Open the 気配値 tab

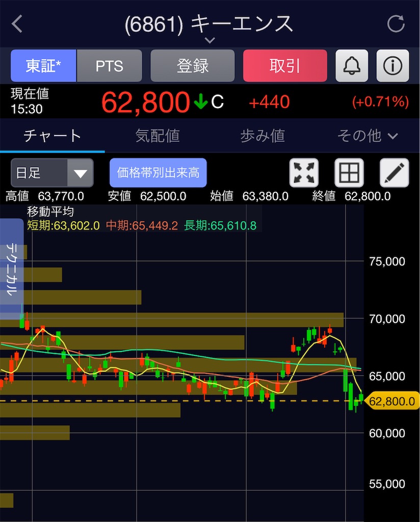coord(157,136)
